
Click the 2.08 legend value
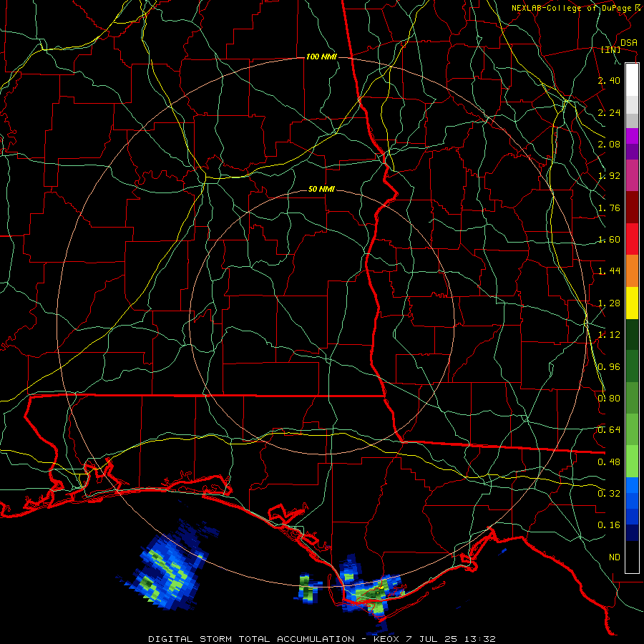[609, 144]
